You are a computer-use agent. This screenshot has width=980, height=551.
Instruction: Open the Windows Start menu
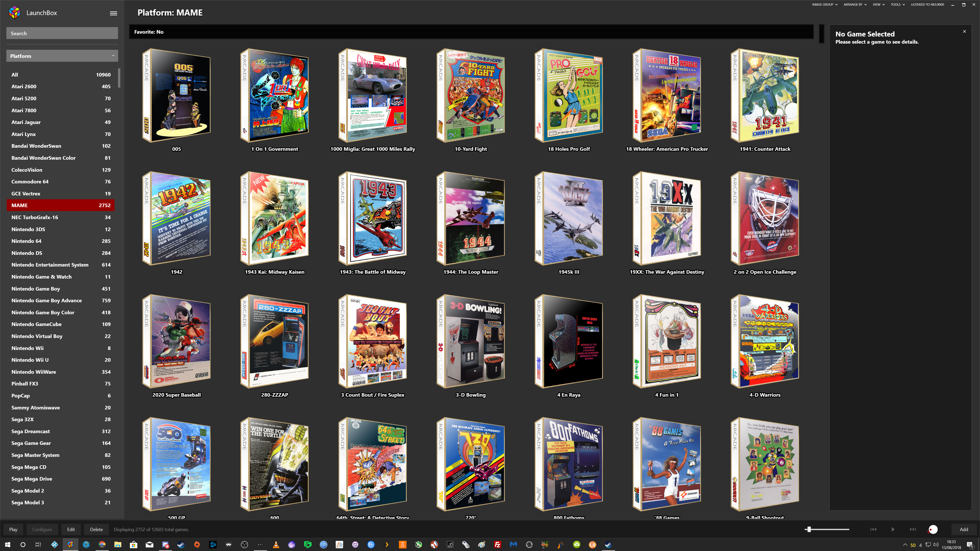click(x=7, y=545)
